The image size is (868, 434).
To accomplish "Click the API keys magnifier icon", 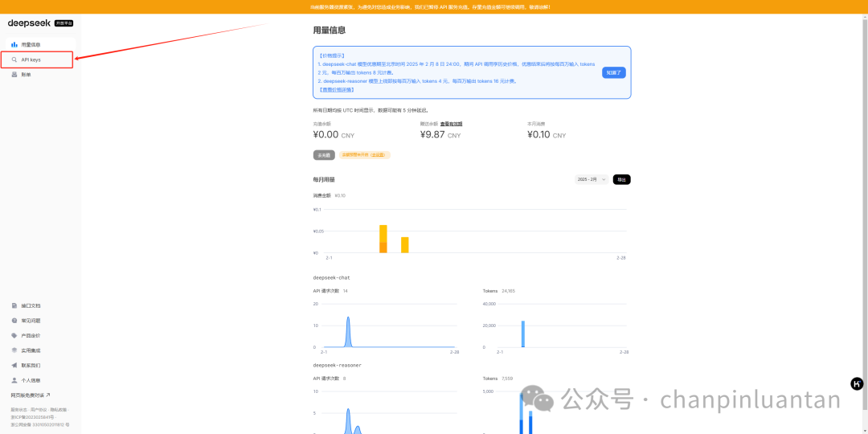I will point(14,59).
